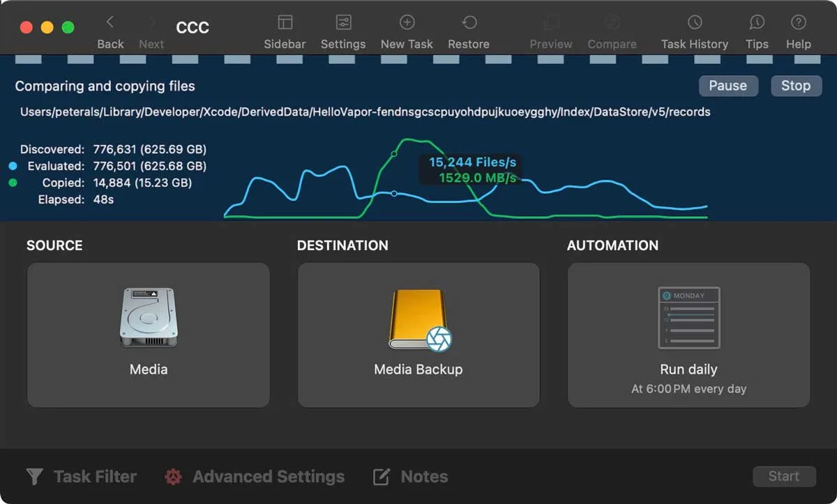Viewport: 837px width, 504px height.
Task: Open Task History
Action: point(695,32)
